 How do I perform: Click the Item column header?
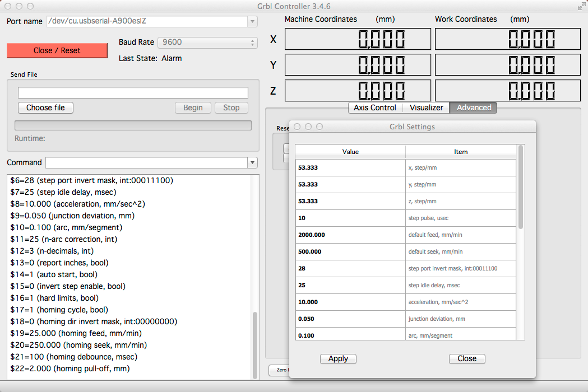pyautogui.click(x=461, y=152)
